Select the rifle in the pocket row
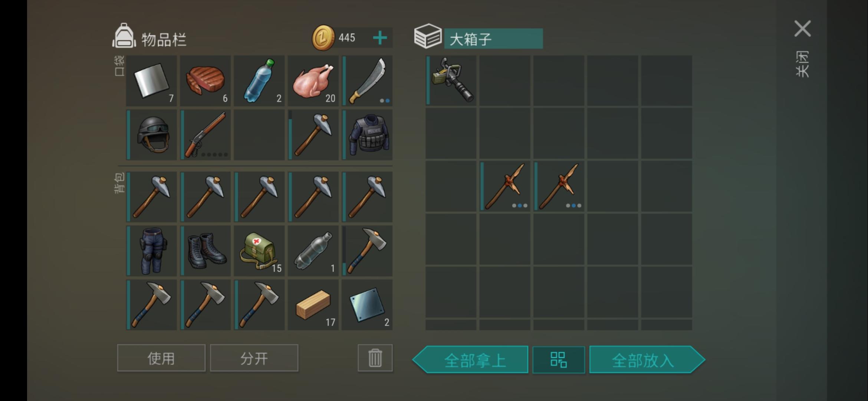The height and width of the screenshot is (401, 868). coord(206,135)
